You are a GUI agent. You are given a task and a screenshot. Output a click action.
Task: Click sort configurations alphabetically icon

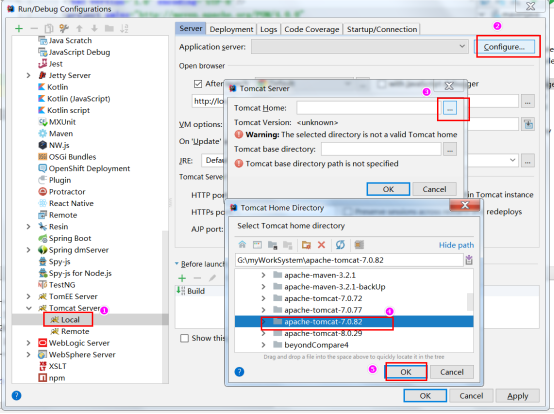[x=124, y=28]
